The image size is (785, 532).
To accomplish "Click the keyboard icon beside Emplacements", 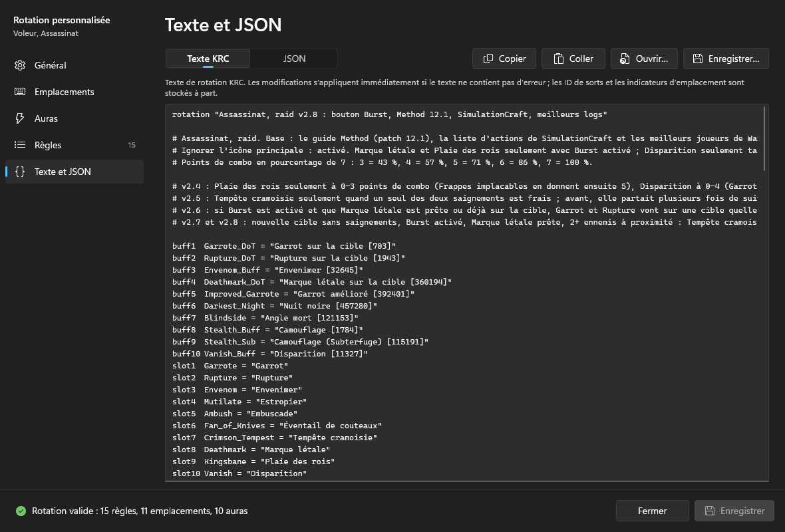I will pos(20,92).
